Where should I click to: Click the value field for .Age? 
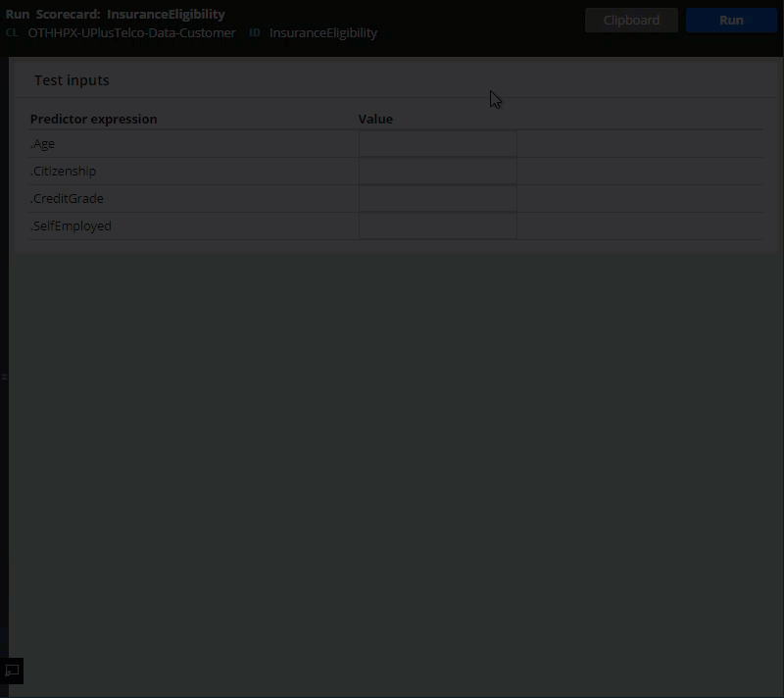coord(437,144)
